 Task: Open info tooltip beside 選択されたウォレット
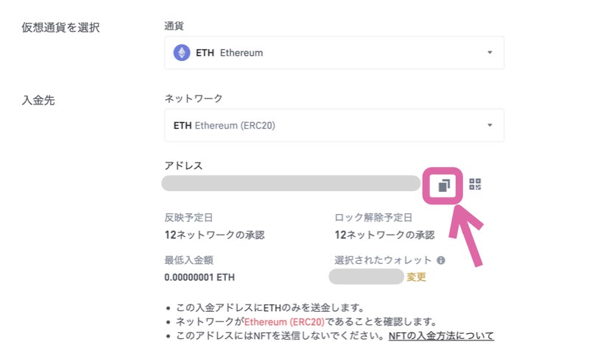tap(441, 260)
